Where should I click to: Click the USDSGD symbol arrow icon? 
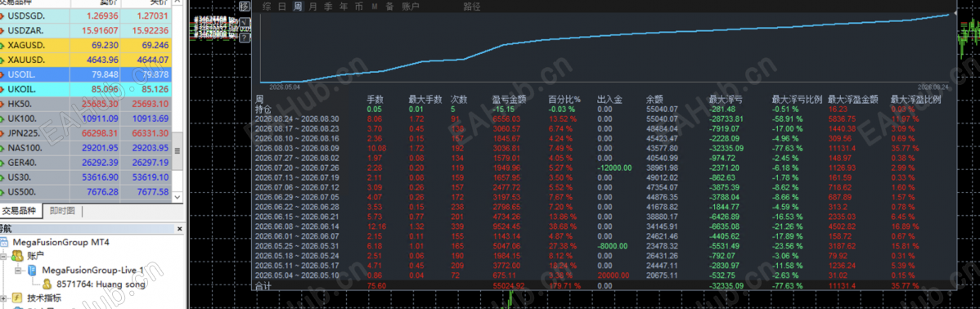pos(2,16)
